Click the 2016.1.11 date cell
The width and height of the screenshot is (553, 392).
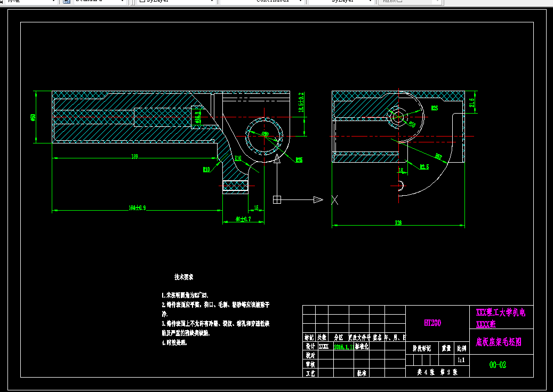pyautogui.click(x=344, y=347)
